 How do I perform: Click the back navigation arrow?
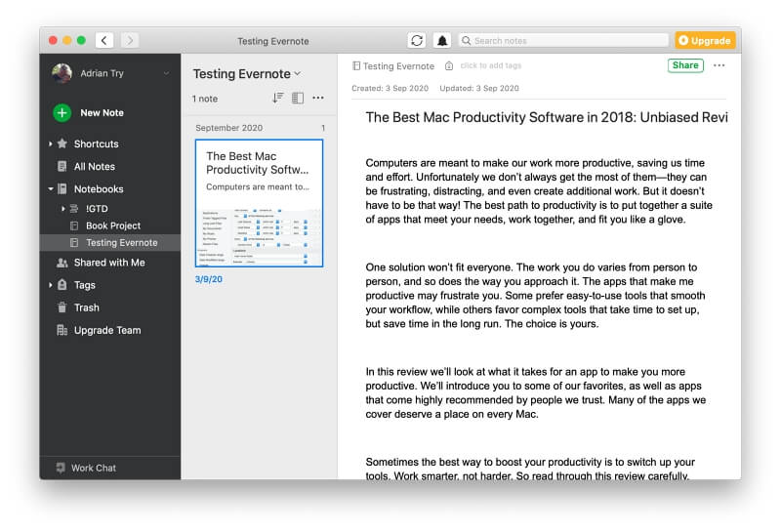(x=104, y=40)
